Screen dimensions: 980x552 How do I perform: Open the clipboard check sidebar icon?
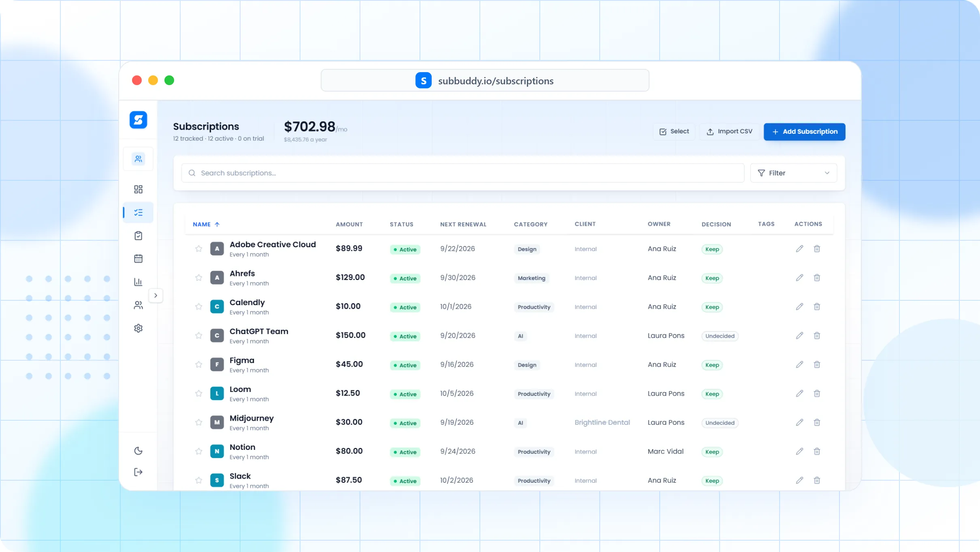click(138, 235)
